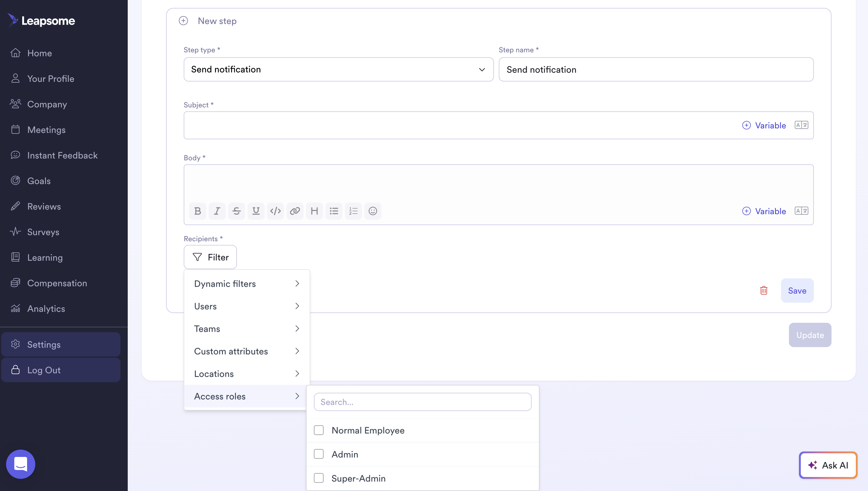Click the access roles Search box
This screenshot has height=491, width=868.
click(422, 402)
